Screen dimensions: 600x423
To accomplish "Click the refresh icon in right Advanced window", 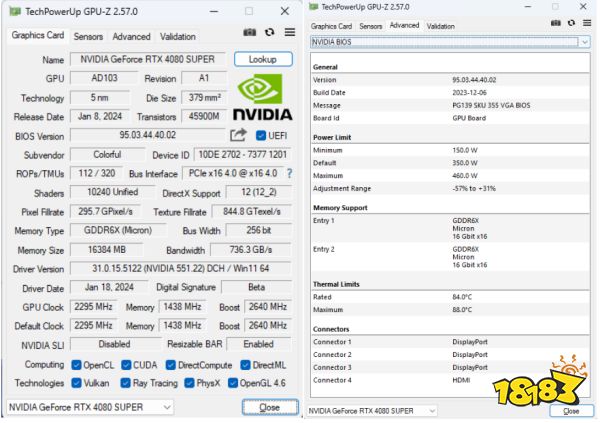I will point(571,23).
